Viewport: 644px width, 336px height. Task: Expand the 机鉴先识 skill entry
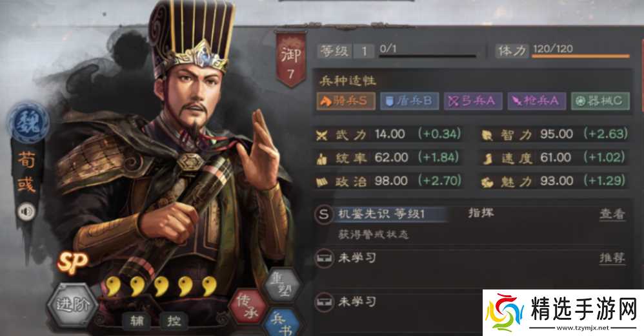[x=381, y=214]
